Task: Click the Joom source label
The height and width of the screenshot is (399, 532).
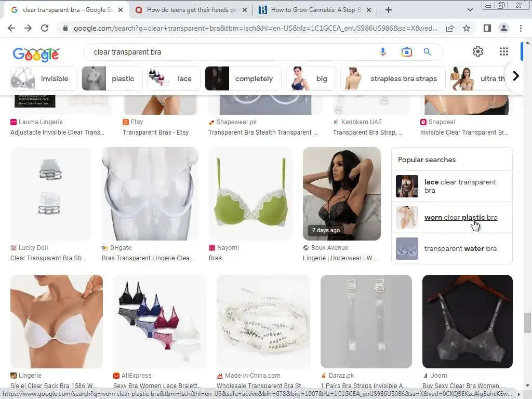Action: tap(438, 376)
